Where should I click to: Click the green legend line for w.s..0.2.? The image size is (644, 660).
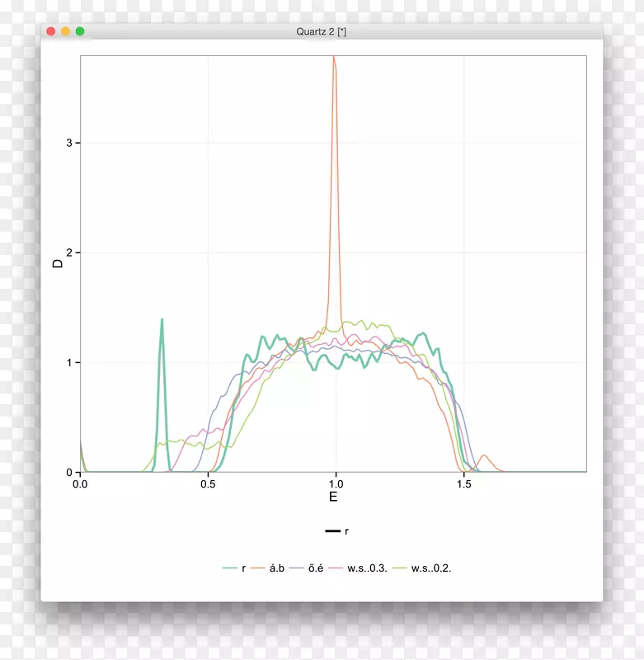tap(400, 568)
